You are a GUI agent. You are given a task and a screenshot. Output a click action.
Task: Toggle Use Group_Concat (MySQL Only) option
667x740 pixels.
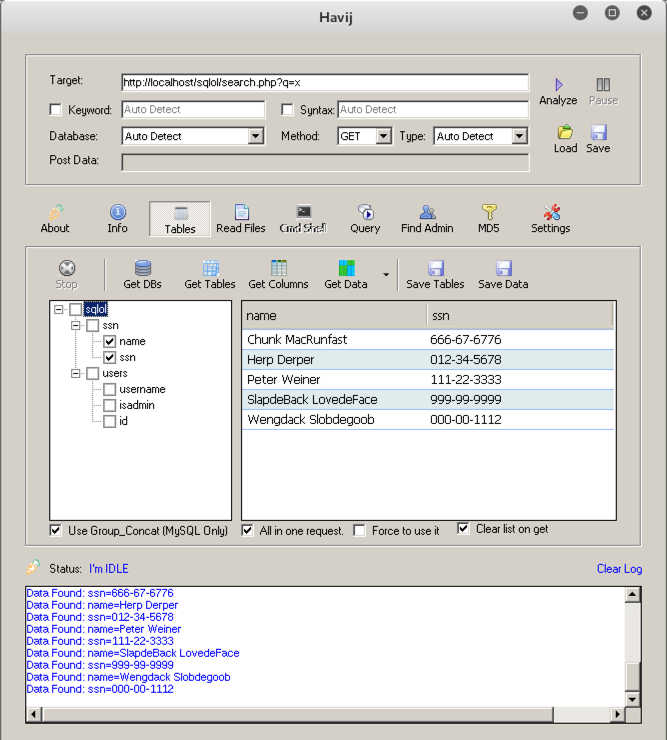[56, 530]
